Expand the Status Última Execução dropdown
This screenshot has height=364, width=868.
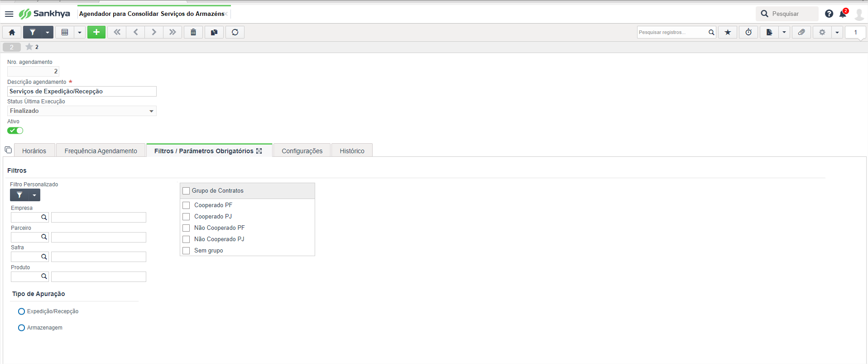coord(151,111)
